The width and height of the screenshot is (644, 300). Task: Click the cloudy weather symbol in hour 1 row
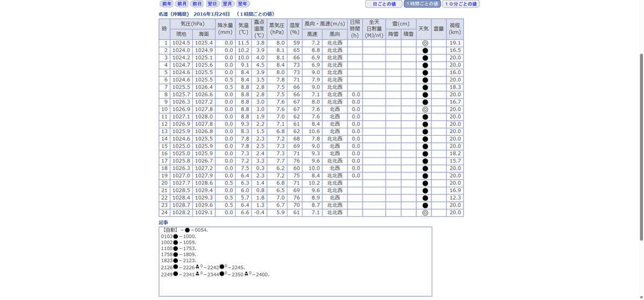tap(425, 43)
